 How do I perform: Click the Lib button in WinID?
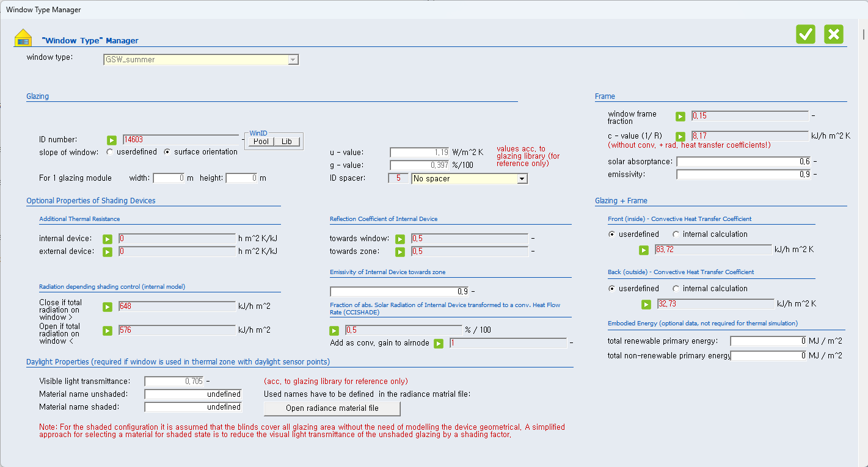[x=286, y=142]
